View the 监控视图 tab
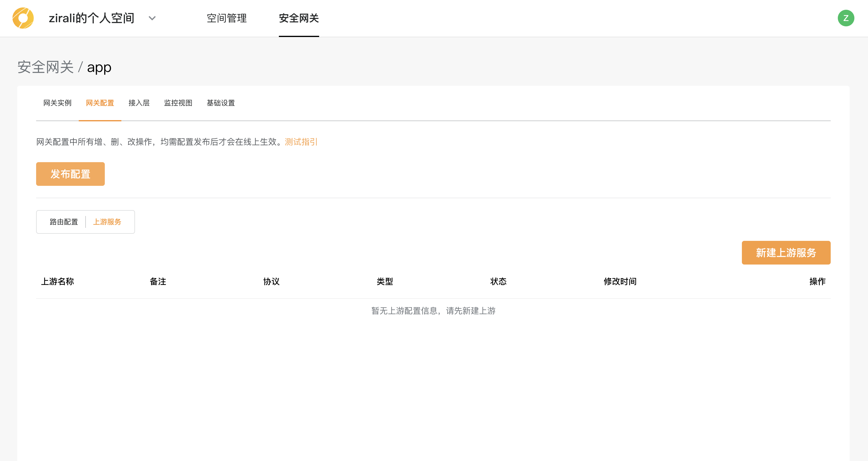The height and width of the screenshot is (461, 868). (x=178, y=103)
